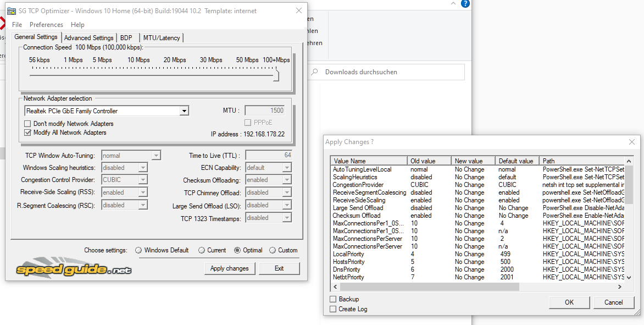
Task: Click the search magnifier in Downloads search box
Action: [315, 72]
